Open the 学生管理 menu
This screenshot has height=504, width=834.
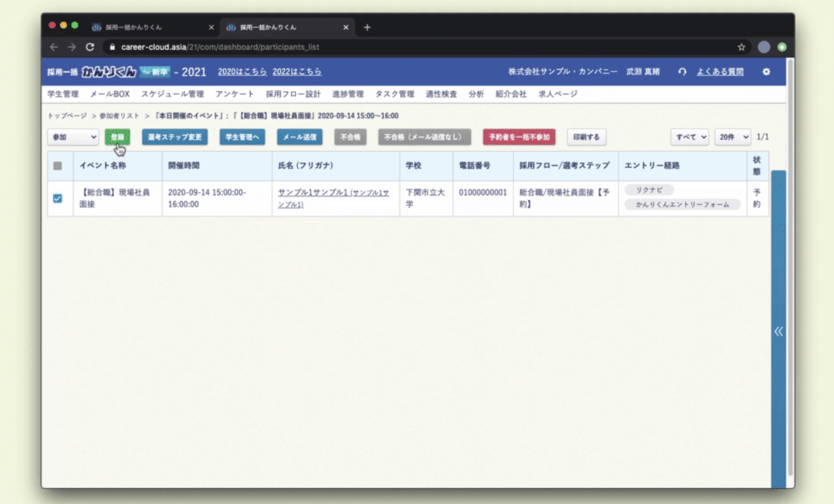[63, 94]
